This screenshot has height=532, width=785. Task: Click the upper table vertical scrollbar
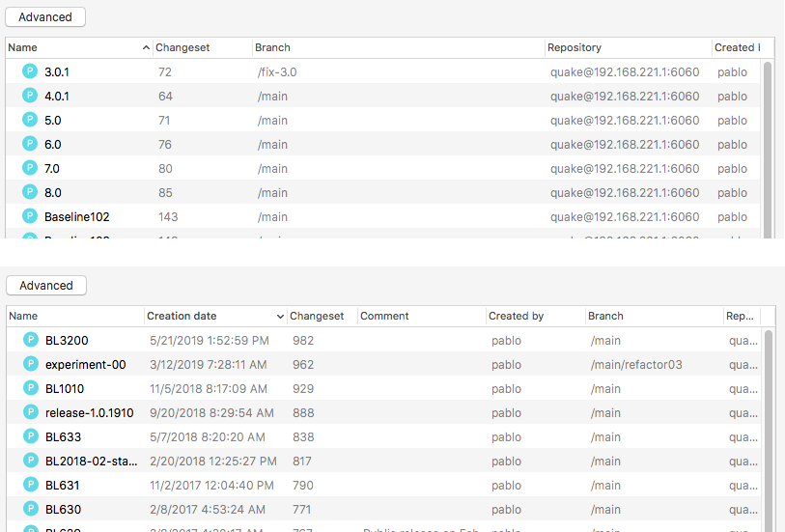coord(768,149)
